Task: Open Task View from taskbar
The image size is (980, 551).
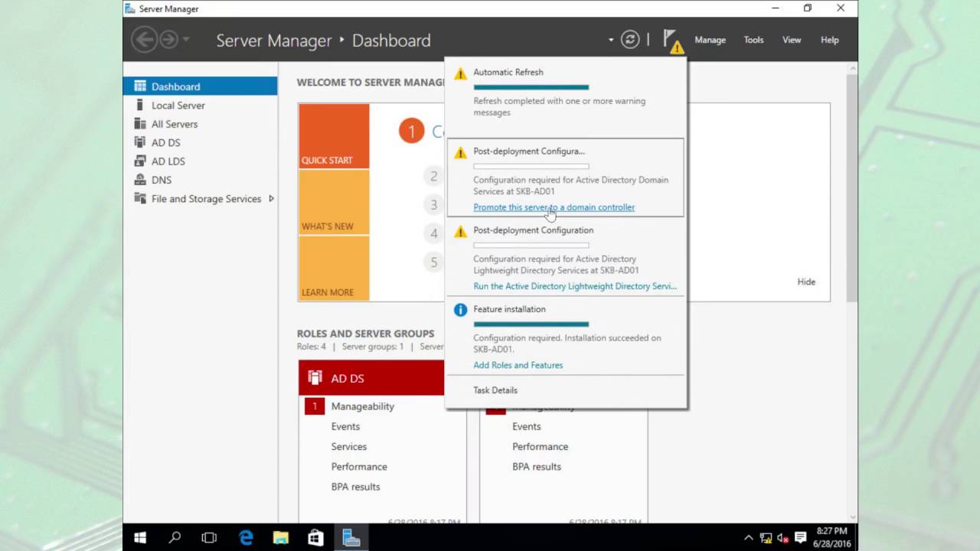Action: (209, 538)
